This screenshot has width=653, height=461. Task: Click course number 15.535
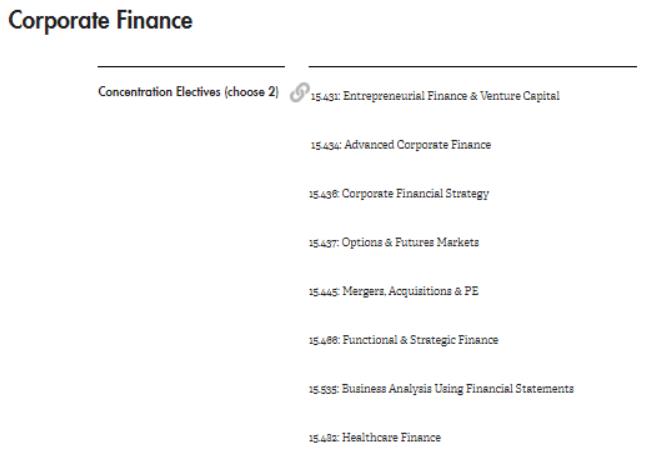point(324,389)
